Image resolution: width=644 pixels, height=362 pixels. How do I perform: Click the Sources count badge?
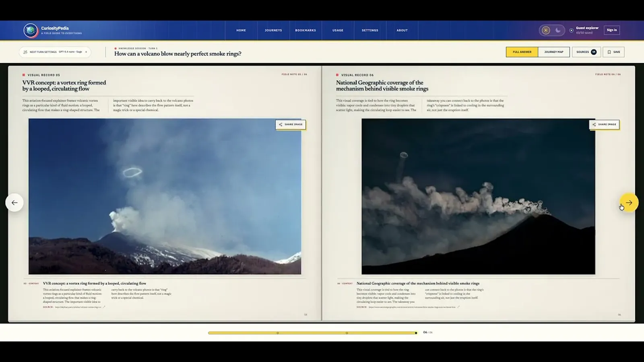point(594,52)
